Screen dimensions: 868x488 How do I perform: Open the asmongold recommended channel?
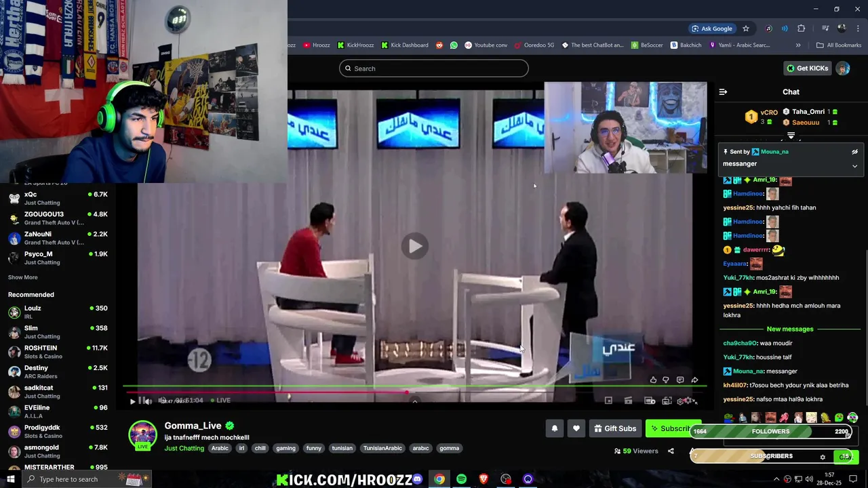tap(58, 451)
